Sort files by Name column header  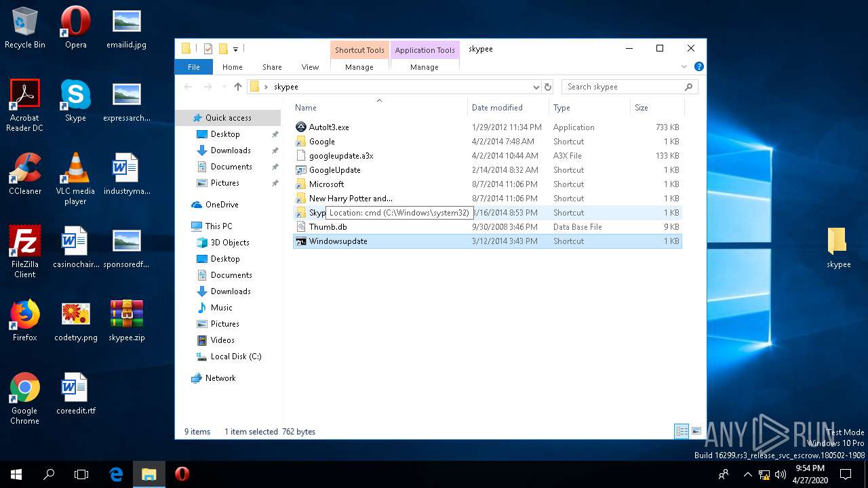coord(380,108)
